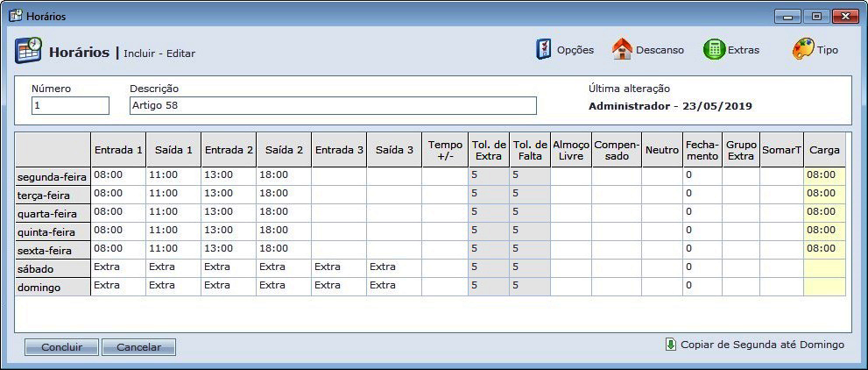Click the Tol. de Extra column header
The image size is (868, 370).
click(x=488, y=150)
